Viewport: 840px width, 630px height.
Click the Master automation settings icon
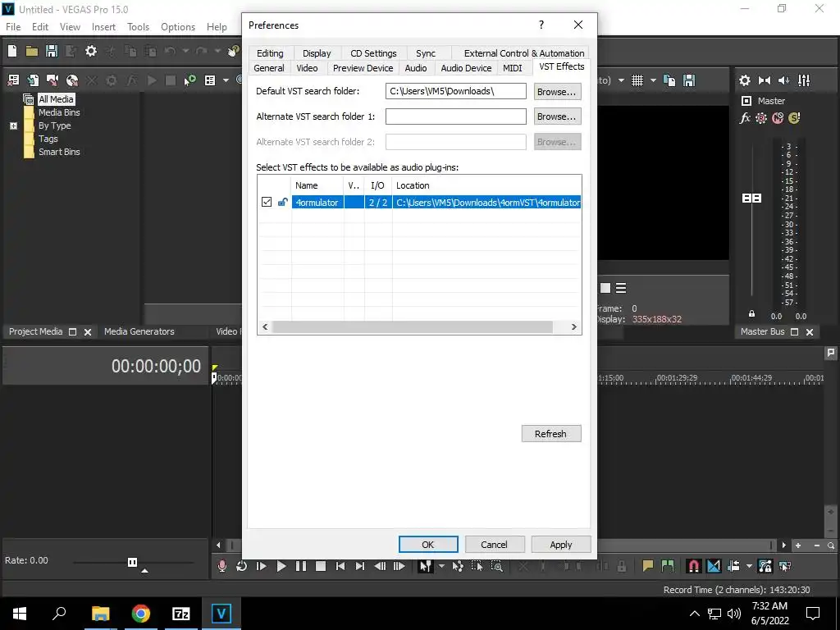point(761,118)
